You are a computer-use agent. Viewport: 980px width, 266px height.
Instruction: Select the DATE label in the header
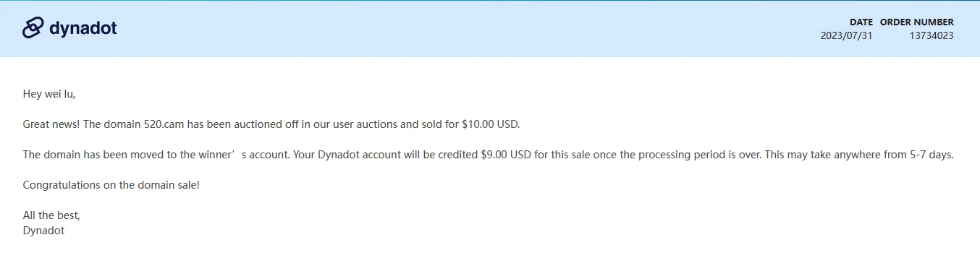[x=861, y=22]
